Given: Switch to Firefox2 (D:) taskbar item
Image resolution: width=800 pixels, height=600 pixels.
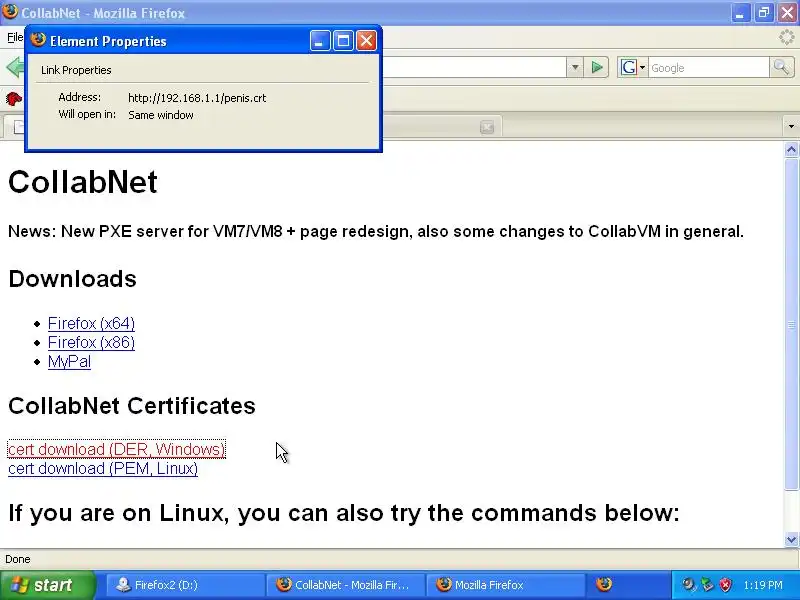Looking at the screenshot, I should click(185, 585).
